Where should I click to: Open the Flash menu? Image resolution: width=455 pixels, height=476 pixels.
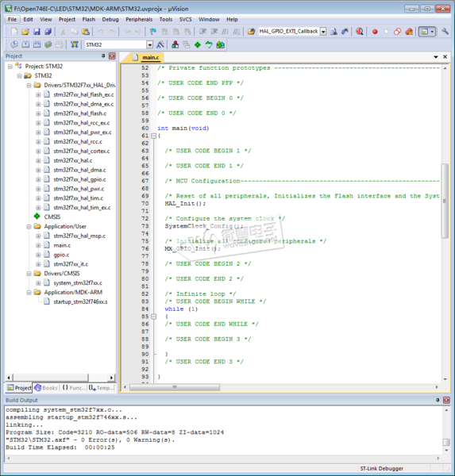88,19
